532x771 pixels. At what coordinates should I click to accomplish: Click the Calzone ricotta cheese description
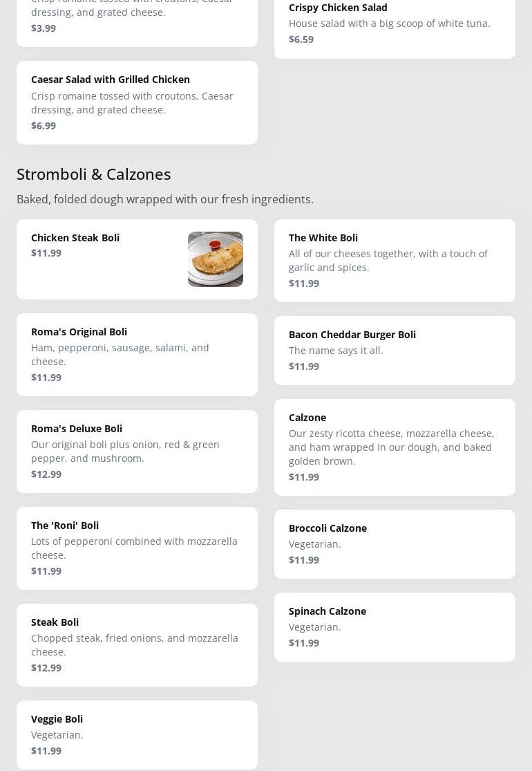391,447
